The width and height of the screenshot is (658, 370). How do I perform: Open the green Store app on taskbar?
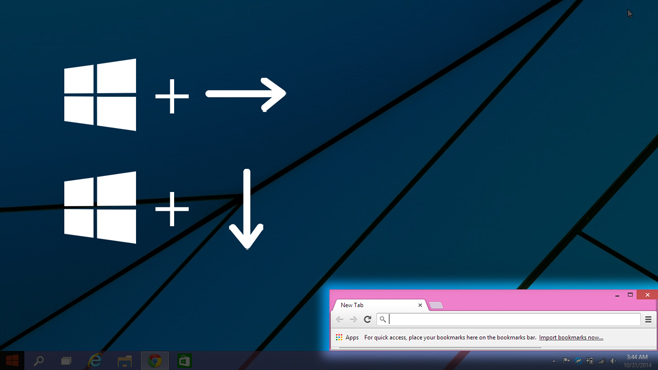(184, 360)
